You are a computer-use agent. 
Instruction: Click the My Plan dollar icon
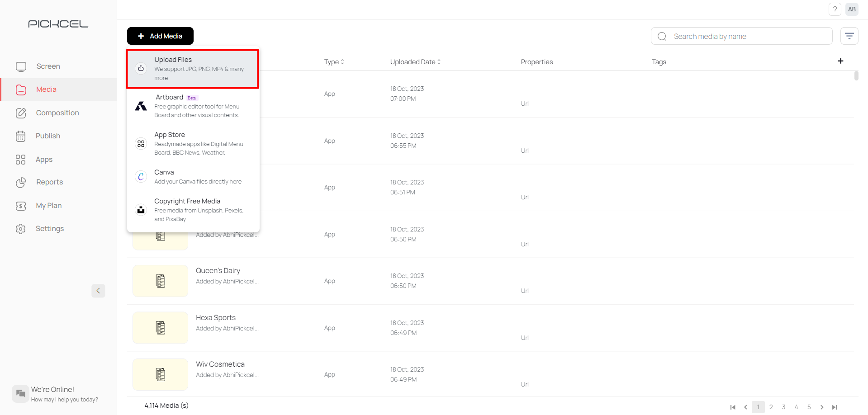[21, 206]
